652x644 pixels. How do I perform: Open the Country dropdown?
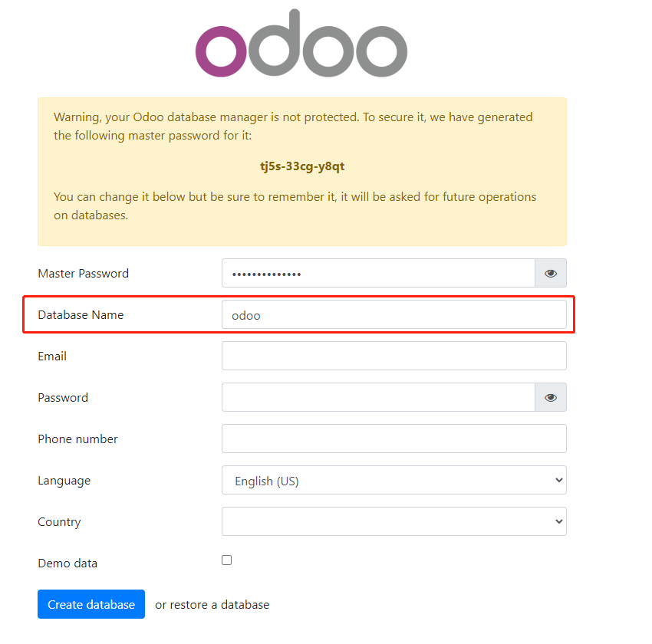coord(394,521)
